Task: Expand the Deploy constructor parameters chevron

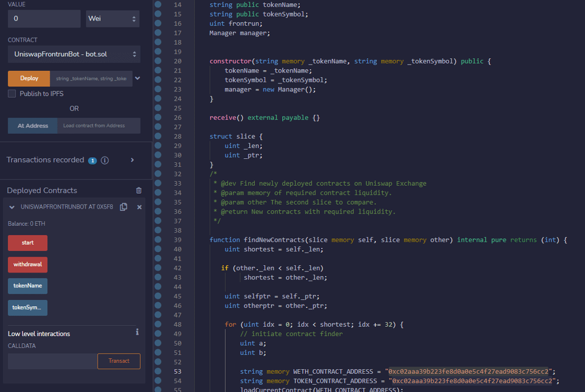Action: [138, 78]
